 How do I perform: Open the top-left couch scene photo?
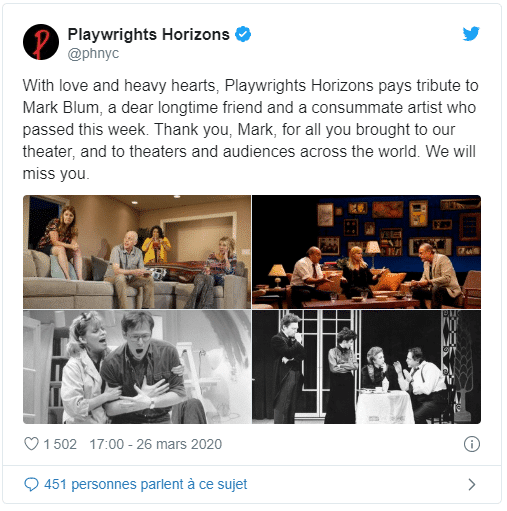pyautogui.click(x=137, y=252)
